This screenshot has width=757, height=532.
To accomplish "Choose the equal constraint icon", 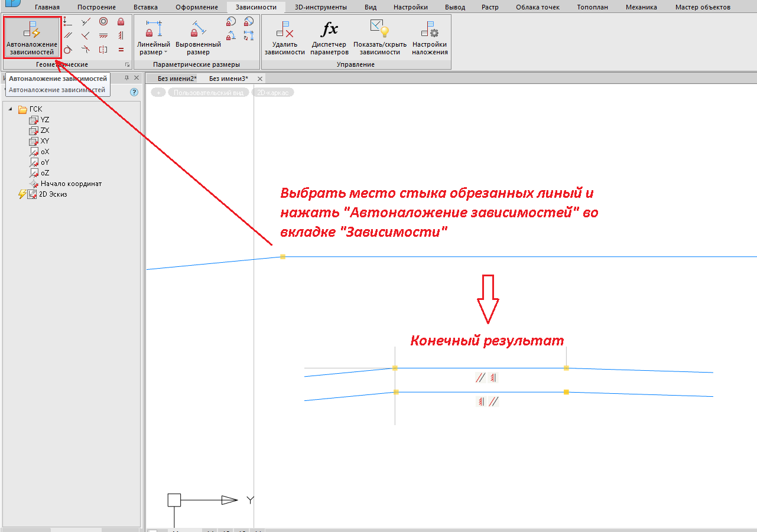I will pos(121,50).
